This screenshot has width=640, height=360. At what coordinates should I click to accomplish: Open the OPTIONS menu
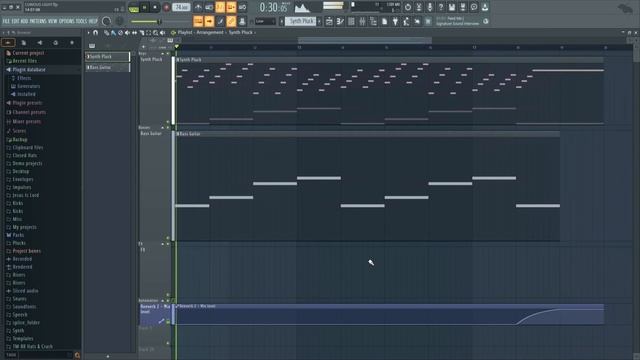tap(67, 21)
